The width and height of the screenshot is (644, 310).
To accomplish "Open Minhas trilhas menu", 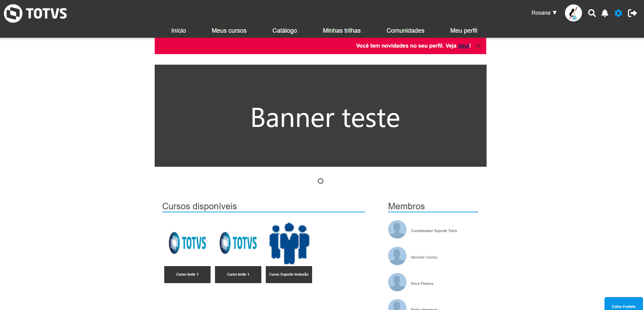I will [341, 31].
